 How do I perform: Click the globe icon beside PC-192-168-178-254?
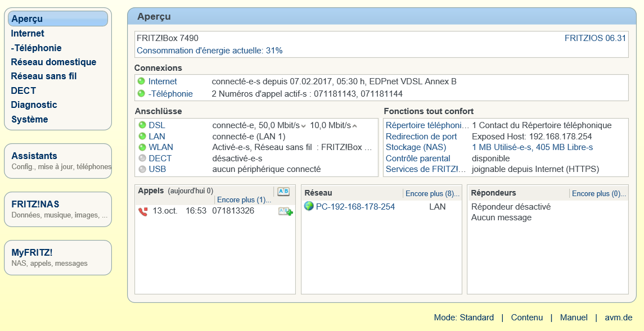pyautogui.click(x=309, y=206)
